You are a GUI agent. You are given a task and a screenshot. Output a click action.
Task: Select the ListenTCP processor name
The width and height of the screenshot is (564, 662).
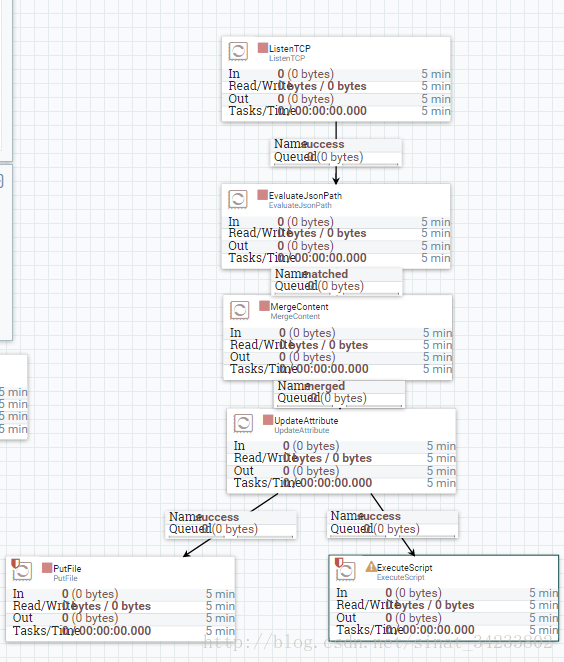[x=290, y=49]
